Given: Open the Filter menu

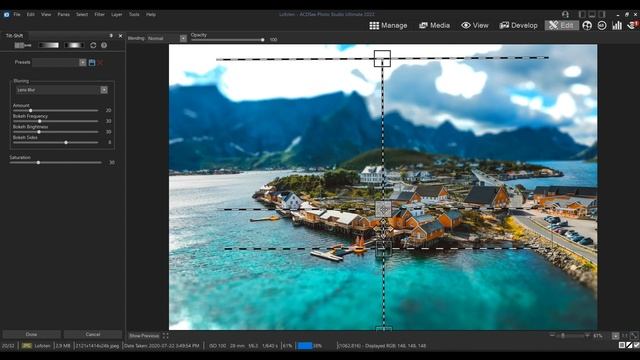Looking at the screenshot, I should (100, 14).
